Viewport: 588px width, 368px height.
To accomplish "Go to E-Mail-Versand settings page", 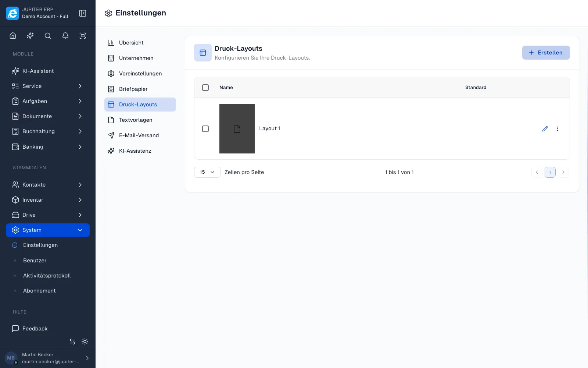I will 140,135.
